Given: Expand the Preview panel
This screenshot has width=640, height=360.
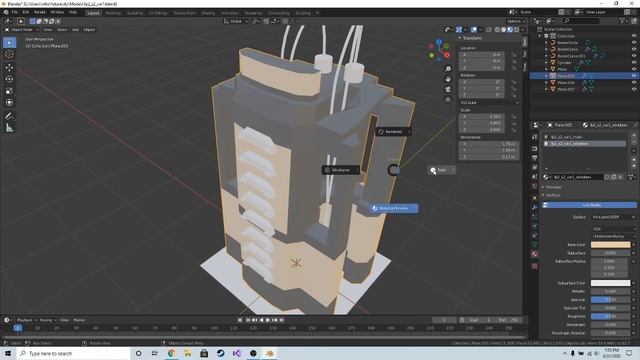Looking at the screenshot, I should 553,187.
